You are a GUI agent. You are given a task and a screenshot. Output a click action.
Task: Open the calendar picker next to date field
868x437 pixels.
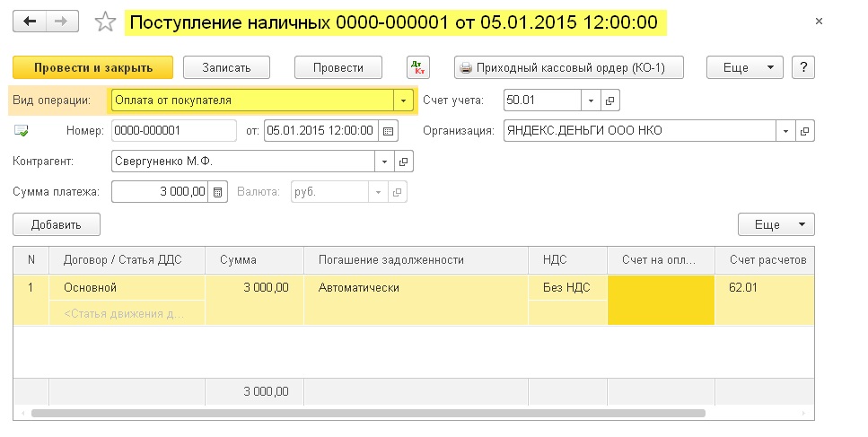[388, 131]
